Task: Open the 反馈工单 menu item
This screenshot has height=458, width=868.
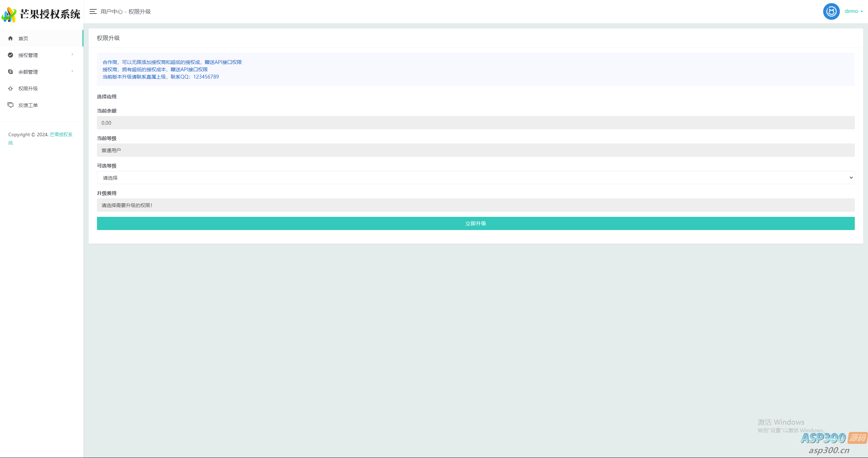Action: point(28,105)
